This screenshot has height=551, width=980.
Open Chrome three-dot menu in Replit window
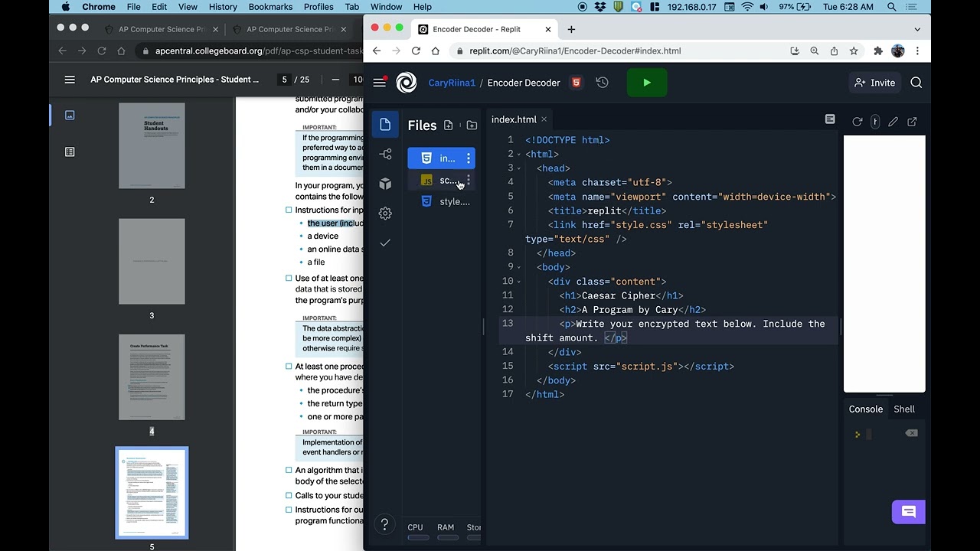[917, 51]
